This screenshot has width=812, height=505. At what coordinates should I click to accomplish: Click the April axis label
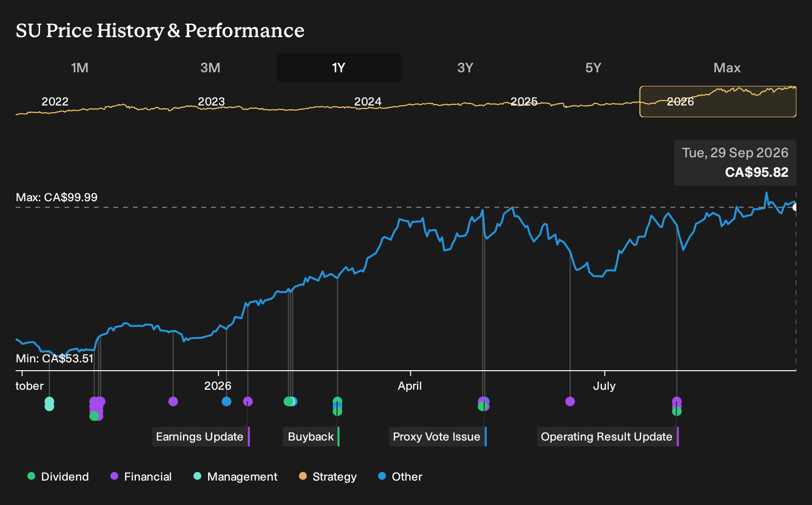(409, 386)
